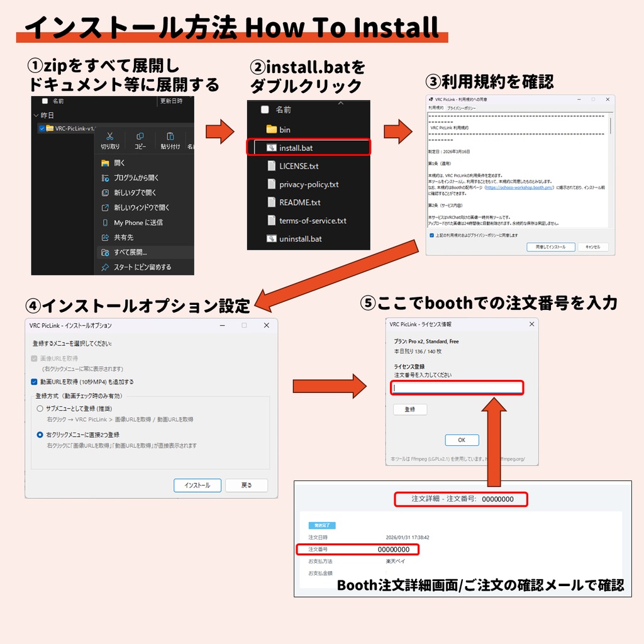Switch to the プライバシーポリシー tab
Viewport: 644px width, 644px height.
click(x=461, y=108)
